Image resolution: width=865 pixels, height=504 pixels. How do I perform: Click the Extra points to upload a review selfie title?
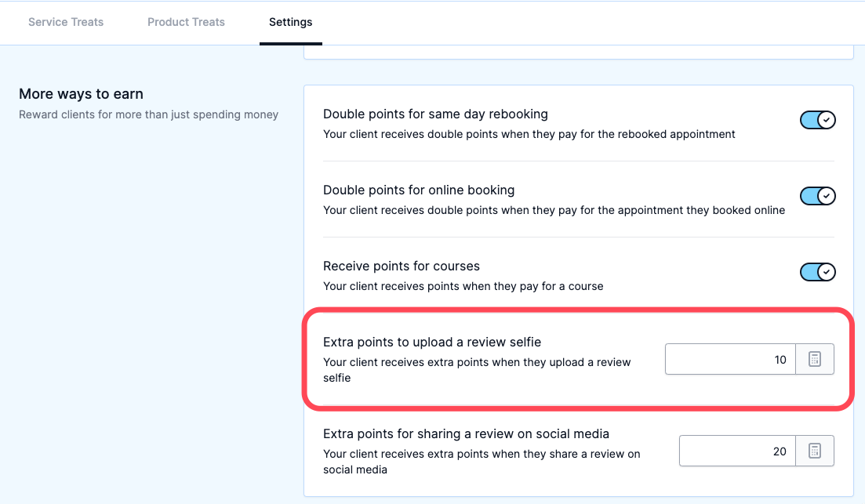click(x=432, y=342)
